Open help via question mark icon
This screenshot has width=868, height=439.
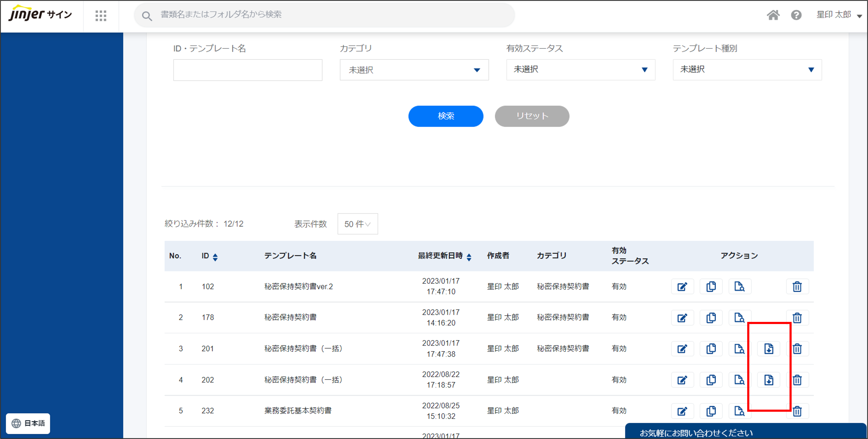click(x=796, y=15)
